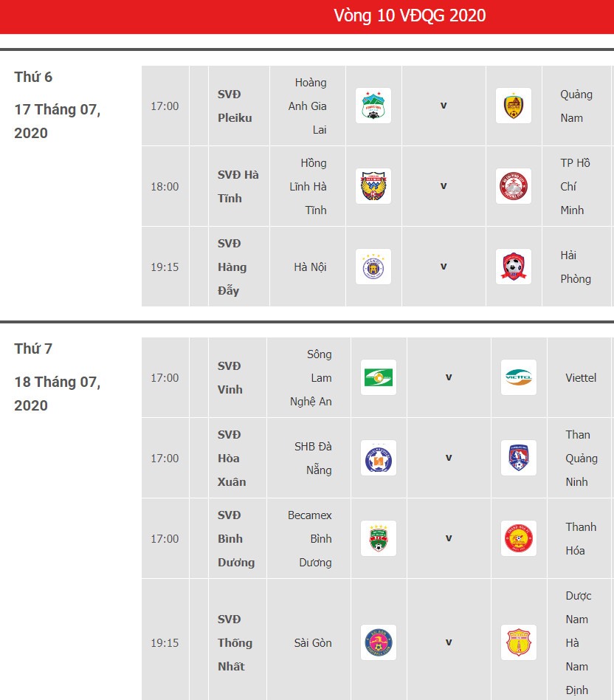Click the 19:15 Sài Gòn match time
The image size is (614, 700).
(x=165, y=643)
